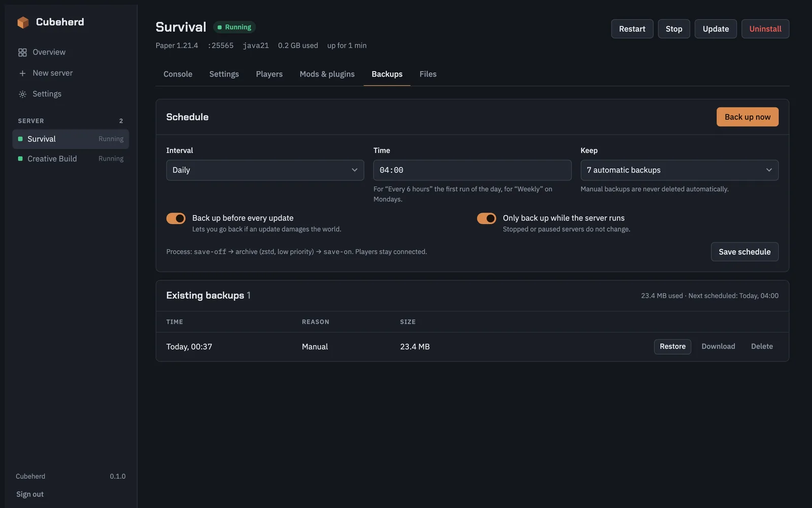Screen dimensions: 812x508
Task: Toggle Back up before every update
Action: click(176, 218)
